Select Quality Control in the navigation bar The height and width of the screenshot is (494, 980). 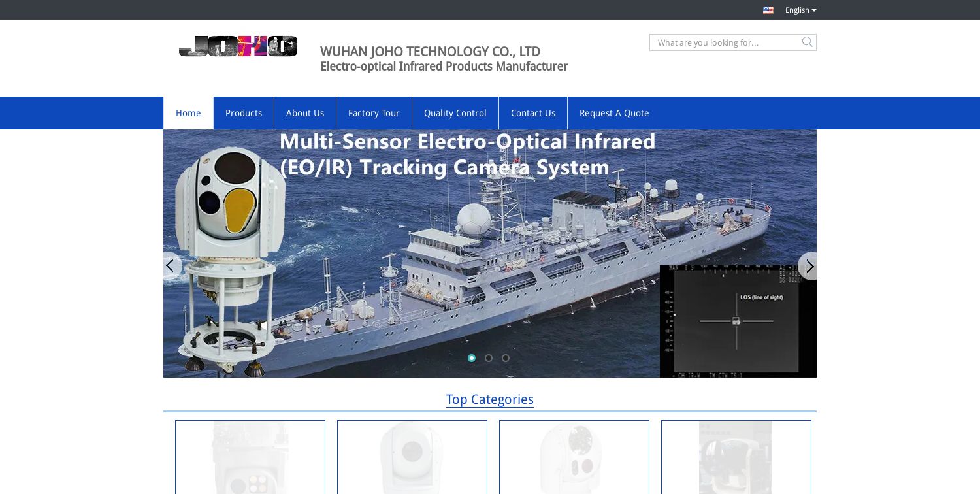point(455,113)
